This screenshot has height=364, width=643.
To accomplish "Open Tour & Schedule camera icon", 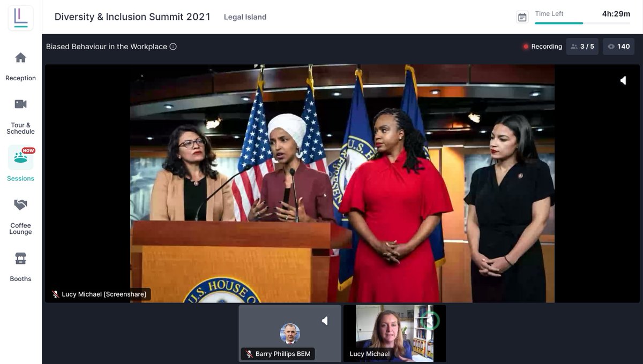I will [20, 104].
